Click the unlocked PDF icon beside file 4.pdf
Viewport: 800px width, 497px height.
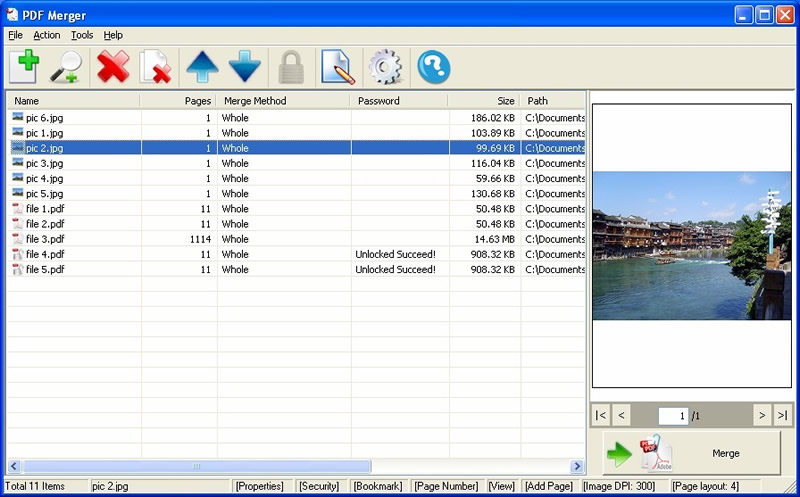point(18,254)
